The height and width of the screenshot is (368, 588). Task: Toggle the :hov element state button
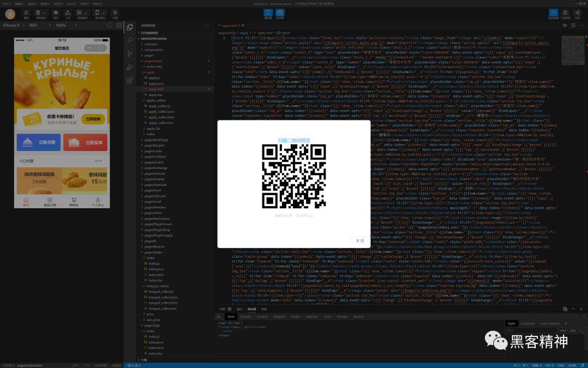(563, 330)
